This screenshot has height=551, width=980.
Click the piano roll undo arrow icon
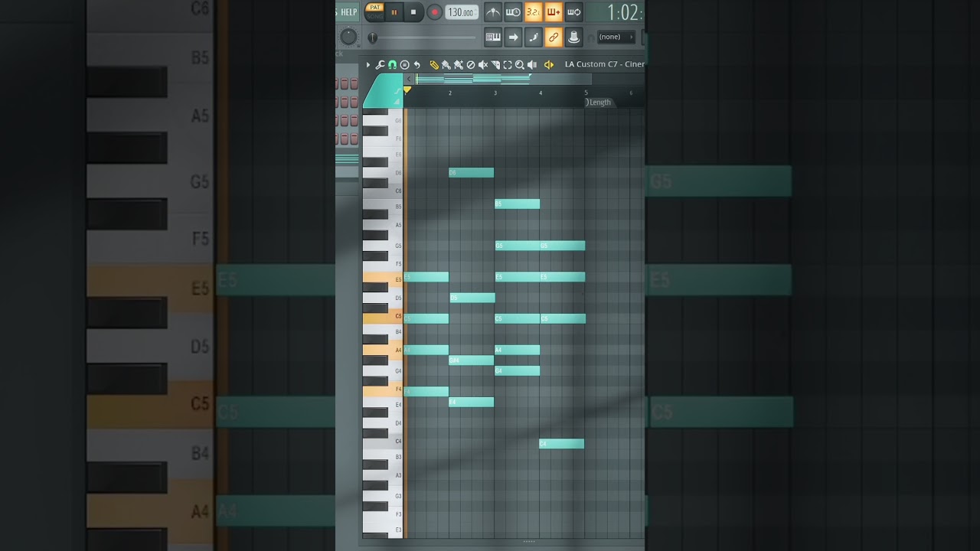pos(416,65)
